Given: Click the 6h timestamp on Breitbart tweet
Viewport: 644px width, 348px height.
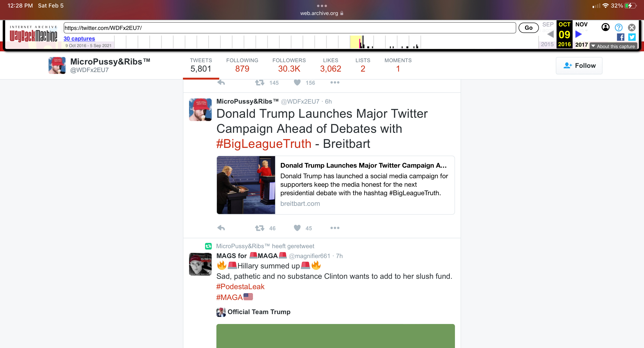Looking at the screenshot, I should click(x=328, y=102).
